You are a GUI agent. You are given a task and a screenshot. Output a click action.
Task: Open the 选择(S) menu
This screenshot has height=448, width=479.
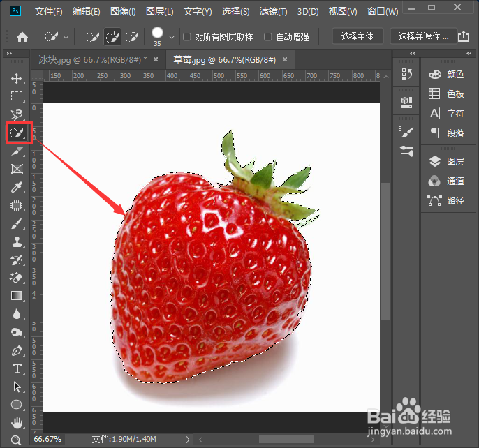coord(235,12)
